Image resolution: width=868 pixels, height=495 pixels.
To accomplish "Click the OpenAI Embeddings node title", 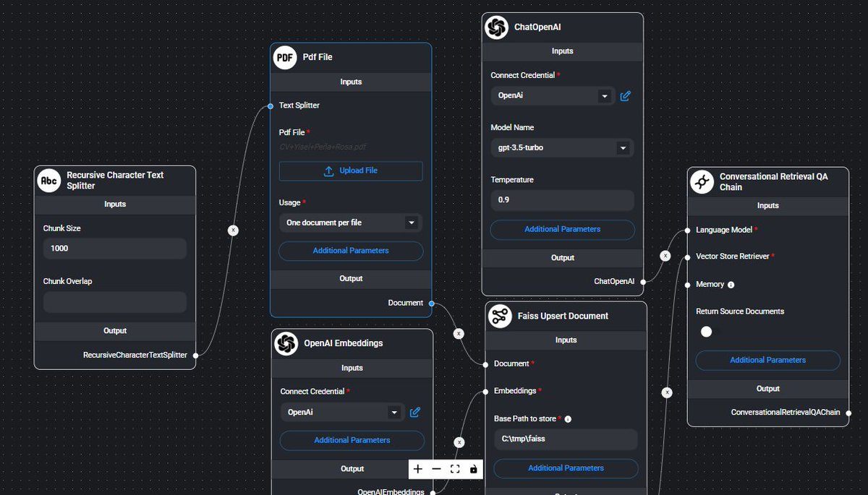I will click(x=343, y=343).
